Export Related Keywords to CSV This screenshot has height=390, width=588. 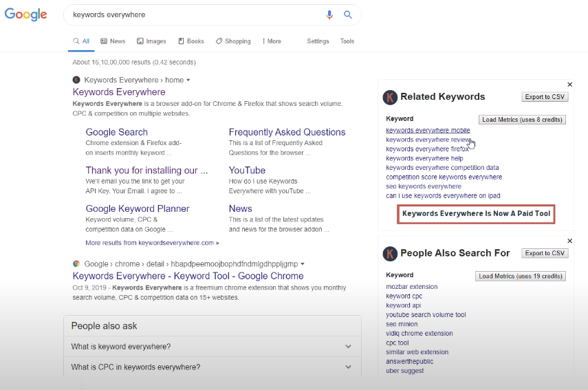tap(545, 97)
